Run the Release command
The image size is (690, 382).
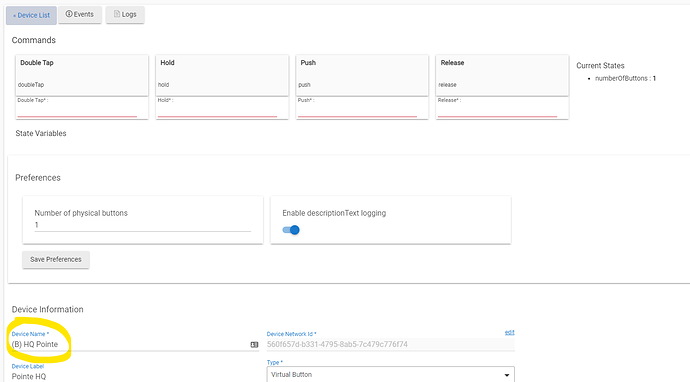pyautogui.click(x=502, y=75)
